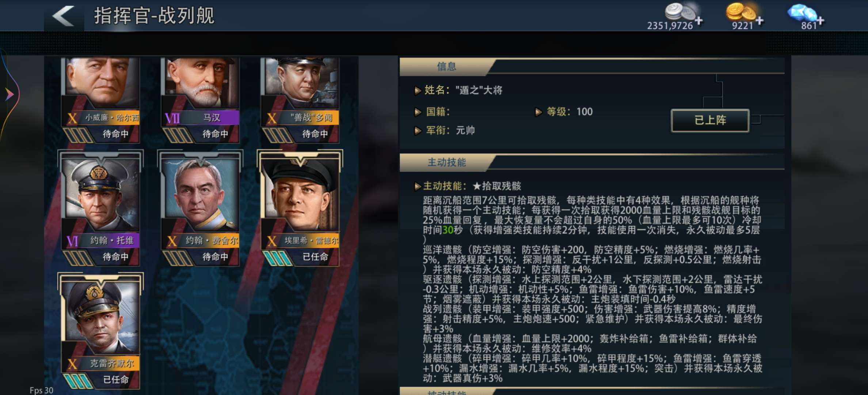
Task: Click the 军衔 arrow bullet
Action: pos(418,131)
